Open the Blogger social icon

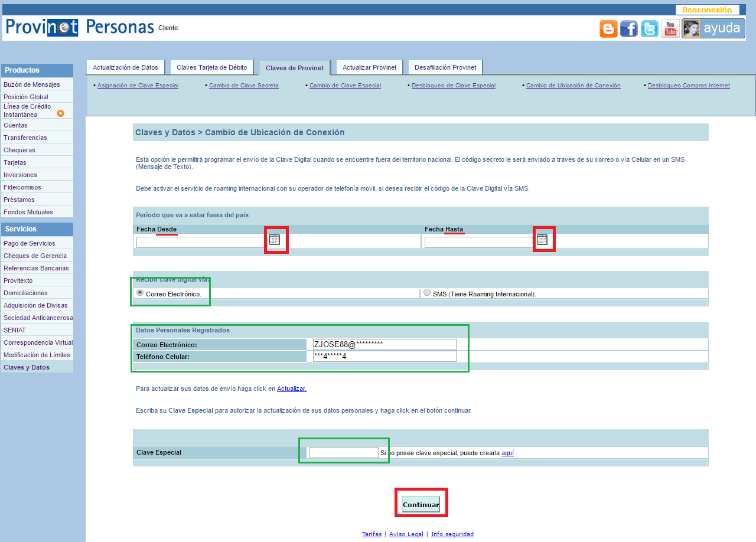click(608, 28)
